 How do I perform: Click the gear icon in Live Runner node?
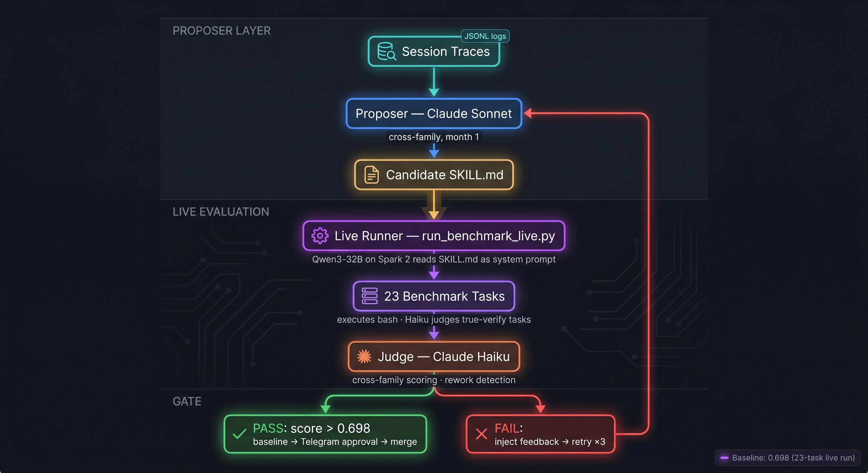click(x=320, y=236)
